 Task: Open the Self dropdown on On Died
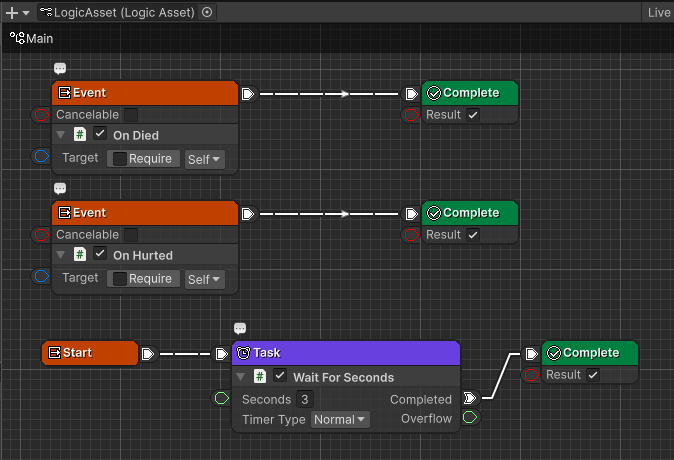pos(204,159)
